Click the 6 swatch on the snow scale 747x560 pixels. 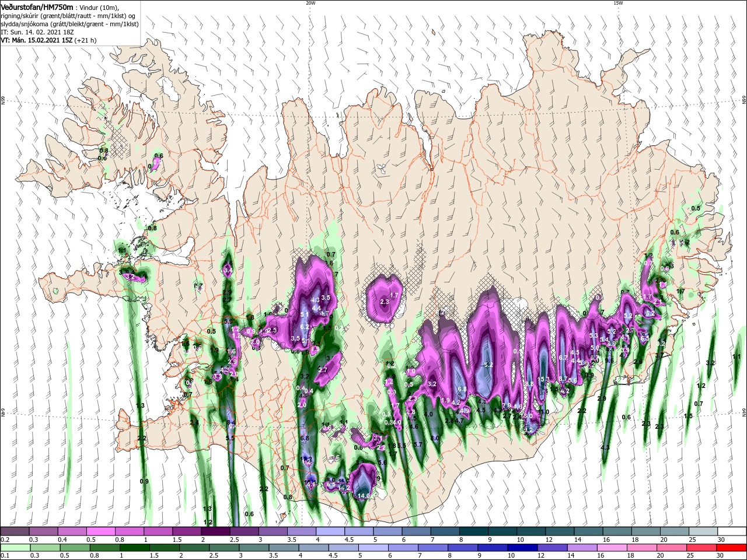coord(416,531)
